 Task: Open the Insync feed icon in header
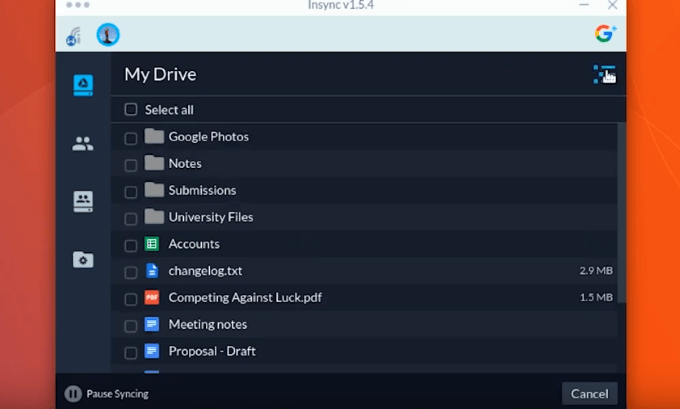(x=74, y=36)
